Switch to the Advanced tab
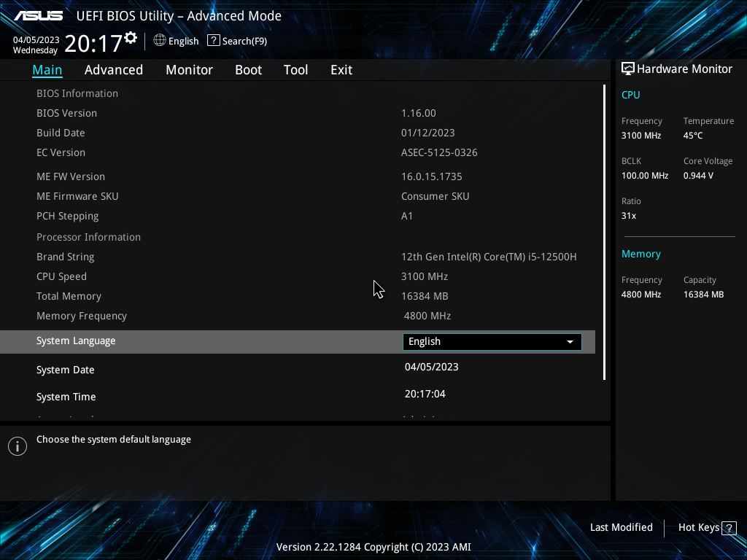The width and height of the screenshot is (747, 560). coord(114,69)
